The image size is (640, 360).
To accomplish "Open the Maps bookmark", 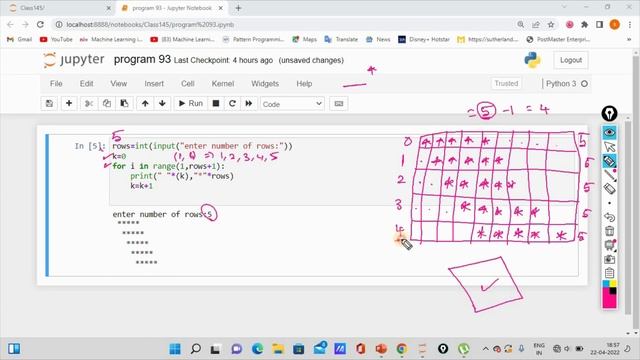I will pyautogui.click(x=304, y=39).
